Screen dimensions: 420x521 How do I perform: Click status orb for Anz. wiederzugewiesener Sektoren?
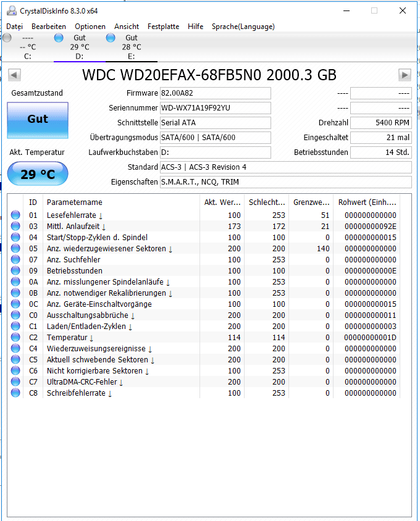[x=15, y=248]
